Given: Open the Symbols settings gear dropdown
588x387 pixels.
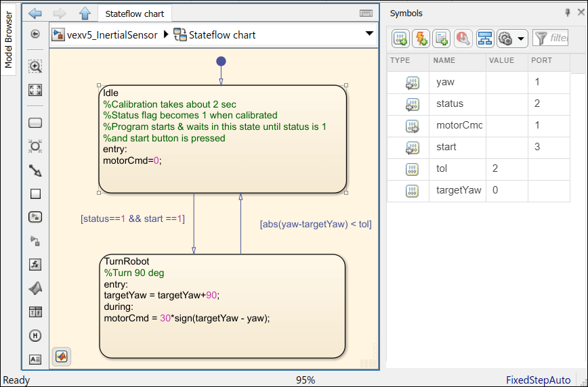Looking at the screenshot, I should [511, 39].
